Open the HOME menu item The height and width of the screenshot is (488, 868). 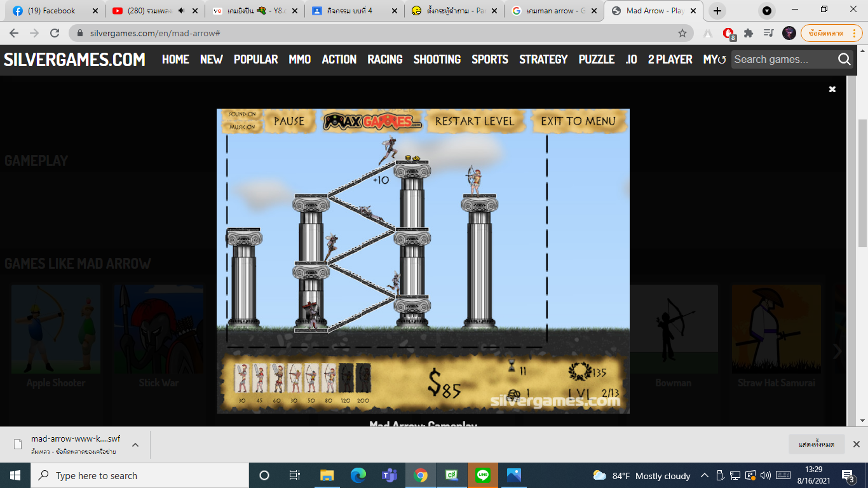[x=175, y=59]
